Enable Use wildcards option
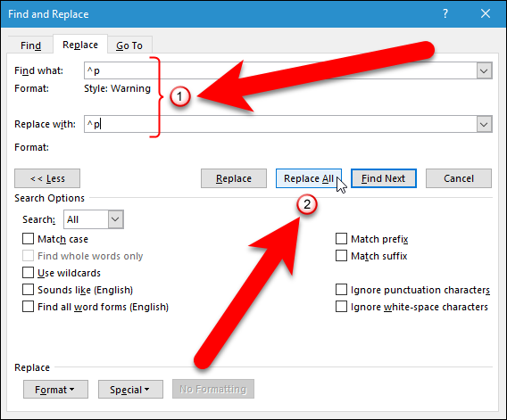This screenshot has width=507, height=420. [x=29, y=273]
